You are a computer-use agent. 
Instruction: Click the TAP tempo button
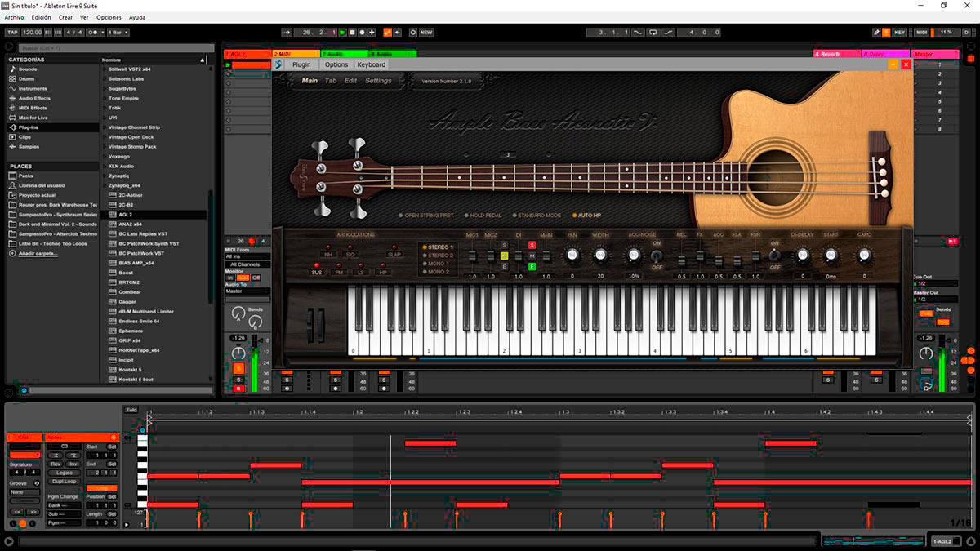(12, 32)
